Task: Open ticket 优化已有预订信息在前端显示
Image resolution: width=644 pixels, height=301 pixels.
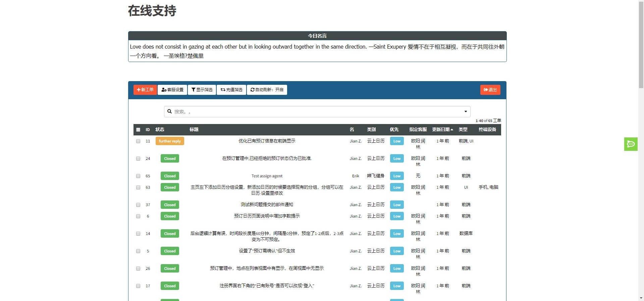Action: click(267, 141)
